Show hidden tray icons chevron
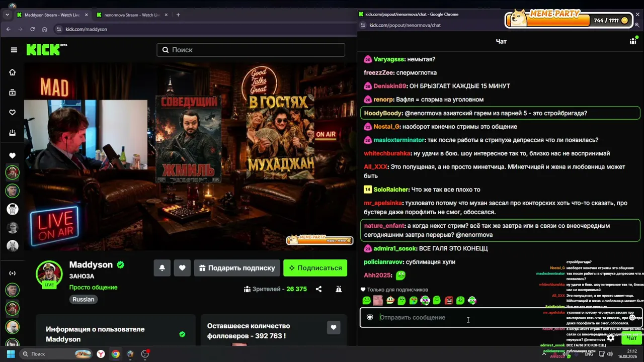This screenshot has height=362, width=644. [544, 354]
